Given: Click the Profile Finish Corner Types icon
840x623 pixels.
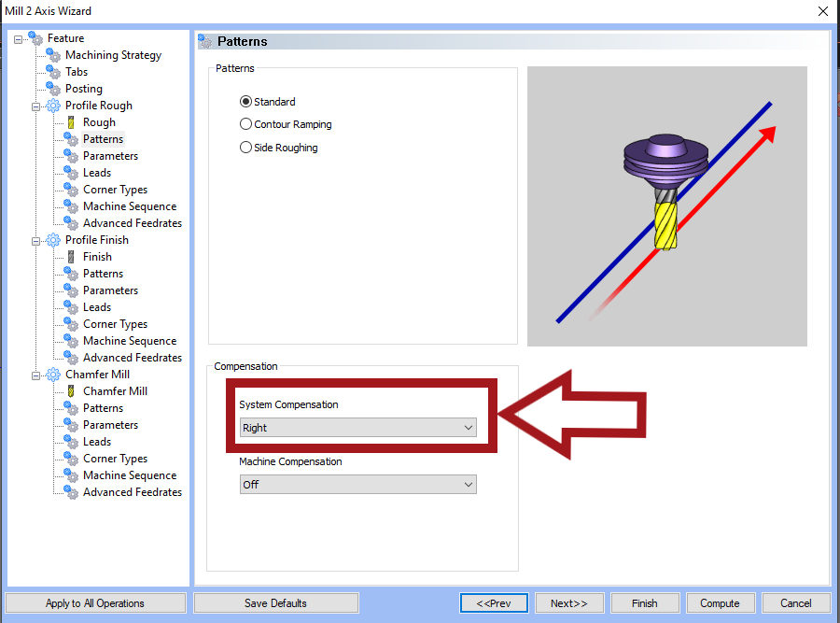Looking at the screenshot, I should 71,324.
